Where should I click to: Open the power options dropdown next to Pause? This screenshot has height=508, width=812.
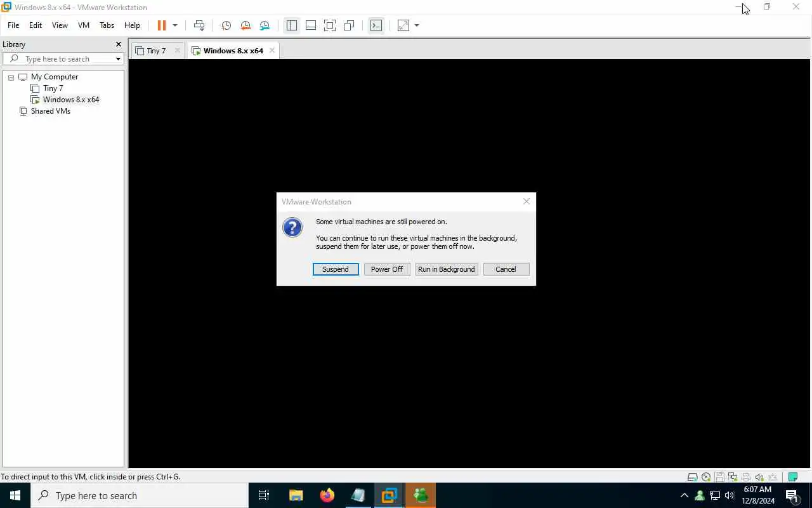pyautogui.click(x=175, y=25)
